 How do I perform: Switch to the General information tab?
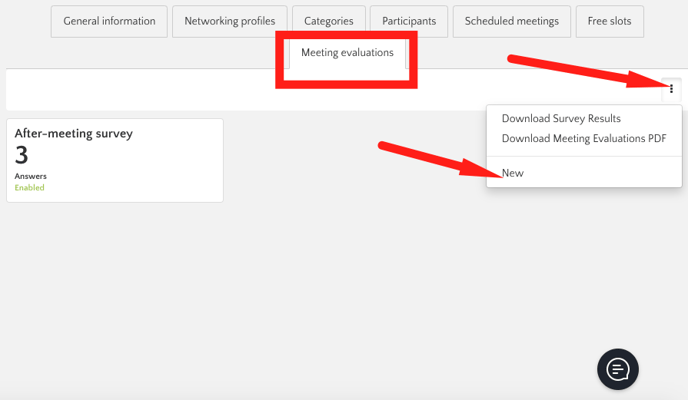pyautogui.click(x=109, y=21)
